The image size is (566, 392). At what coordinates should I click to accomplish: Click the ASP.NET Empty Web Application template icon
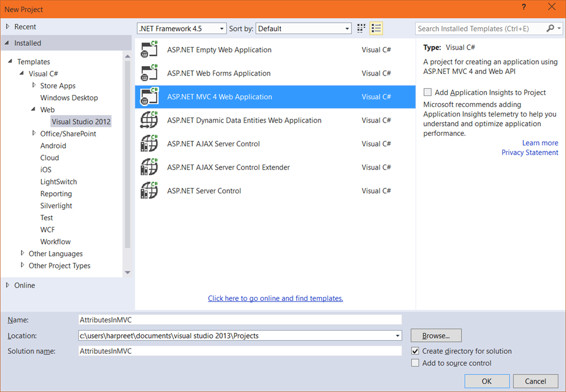pyautogui.click(x=149, y=49)
